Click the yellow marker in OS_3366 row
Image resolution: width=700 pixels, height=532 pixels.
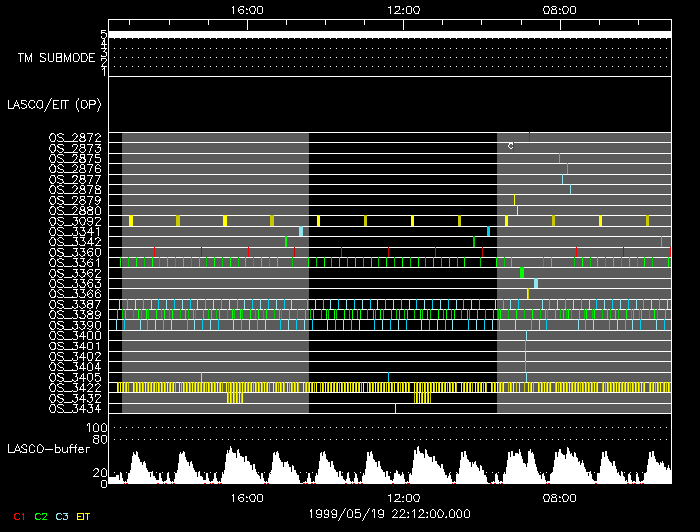click(x=528, y=294)
